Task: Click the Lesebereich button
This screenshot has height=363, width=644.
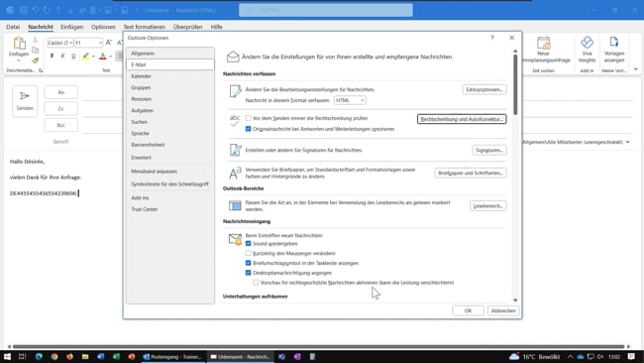Action: coord(487,205)
